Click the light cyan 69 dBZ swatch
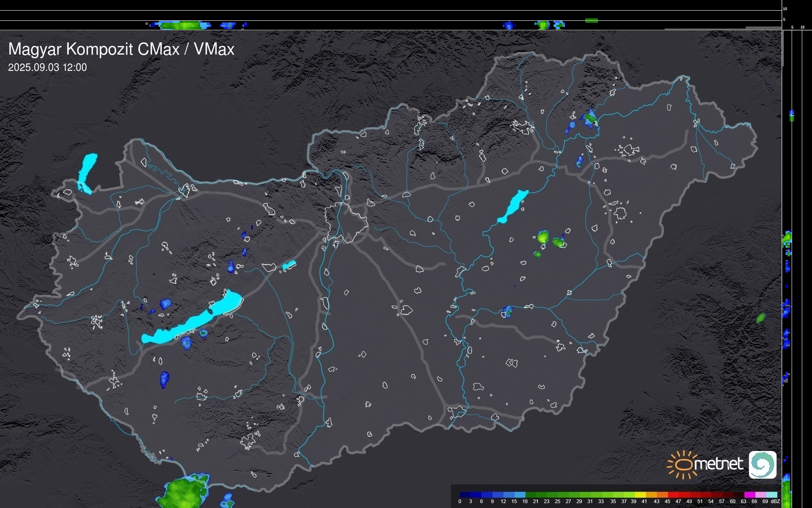This screenshot has height=508, width=812. click(771, 495)
